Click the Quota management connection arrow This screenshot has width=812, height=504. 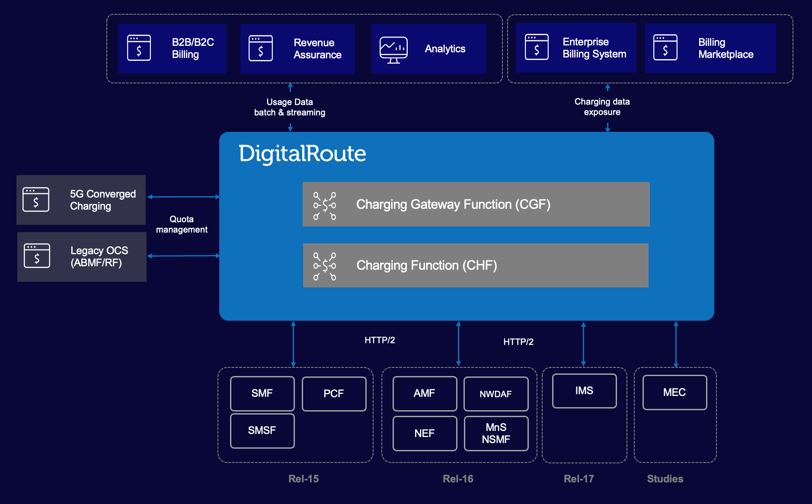click(182, 224)
